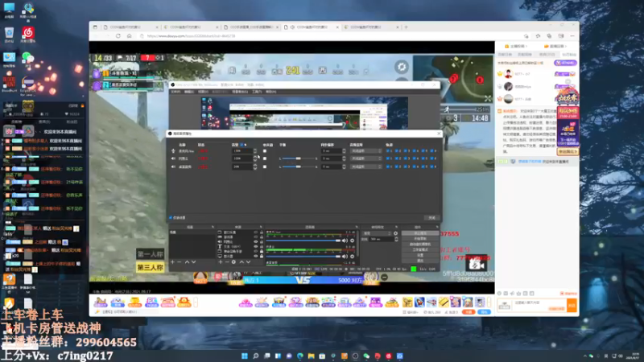Open NetEase Cloud Music desktop shortcut
Viewport: 644px width, 362px height.
point(28,35)
